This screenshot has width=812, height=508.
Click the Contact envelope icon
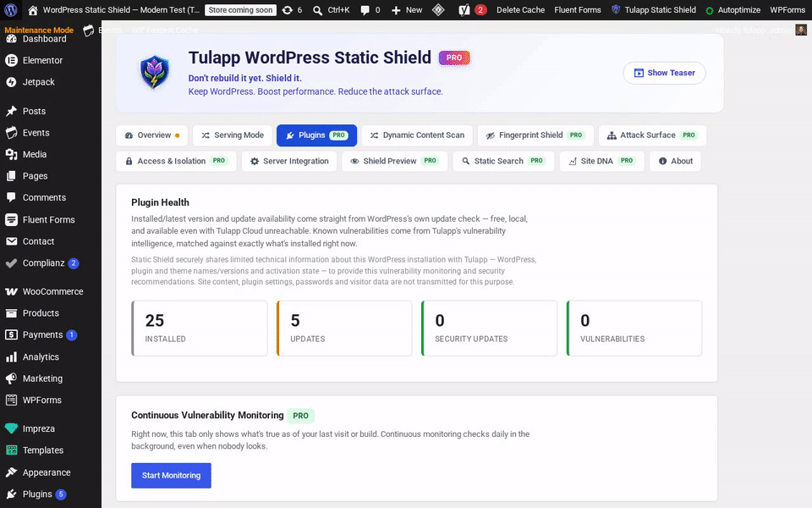[11, 241]
